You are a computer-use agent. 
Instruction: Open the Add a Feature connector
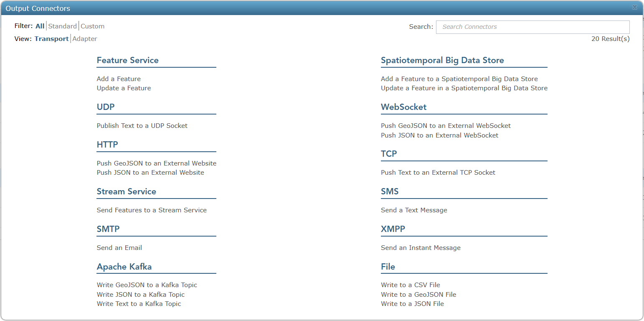click(x=119, y=79)
